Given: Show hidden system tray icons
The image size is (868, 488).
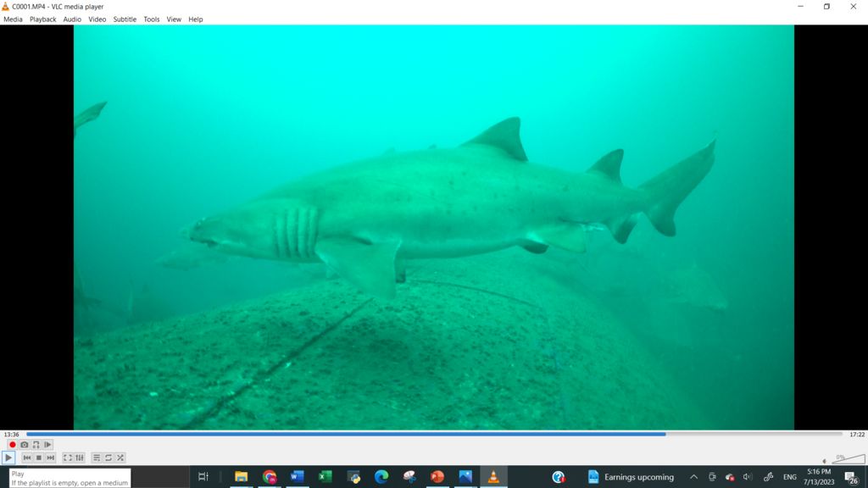Looking at the screenshot, I should coord(693,477).
